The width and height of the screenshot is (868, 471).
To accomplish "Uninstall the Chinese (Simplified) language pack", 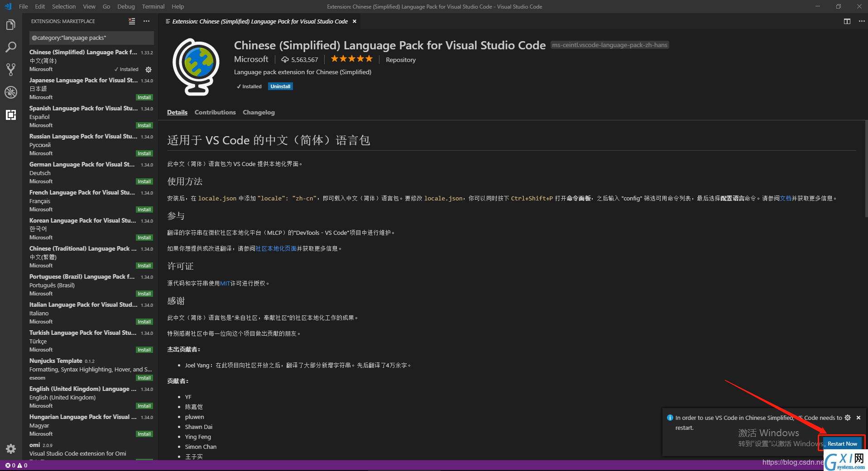I will click(280, 86).
